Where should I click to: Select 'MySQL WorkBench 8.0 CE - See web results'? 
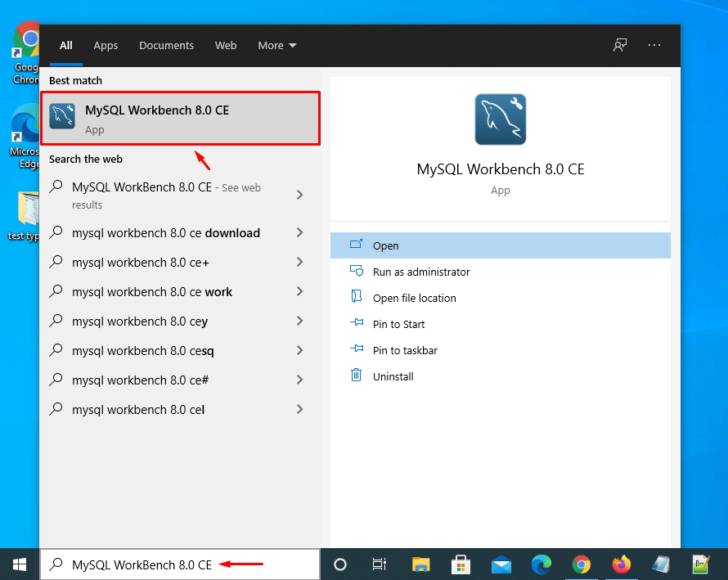(180, 195)
